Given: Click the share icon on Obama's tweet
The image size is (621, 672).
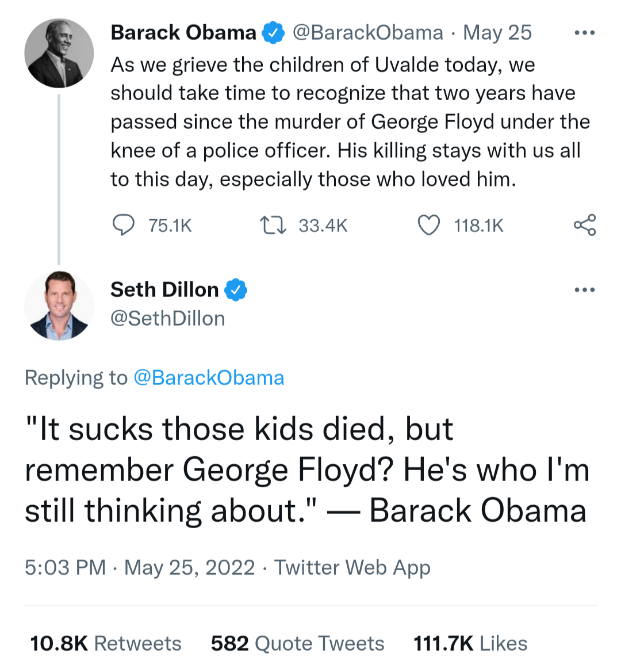Looking at the screenshot, I should point(585,225).
